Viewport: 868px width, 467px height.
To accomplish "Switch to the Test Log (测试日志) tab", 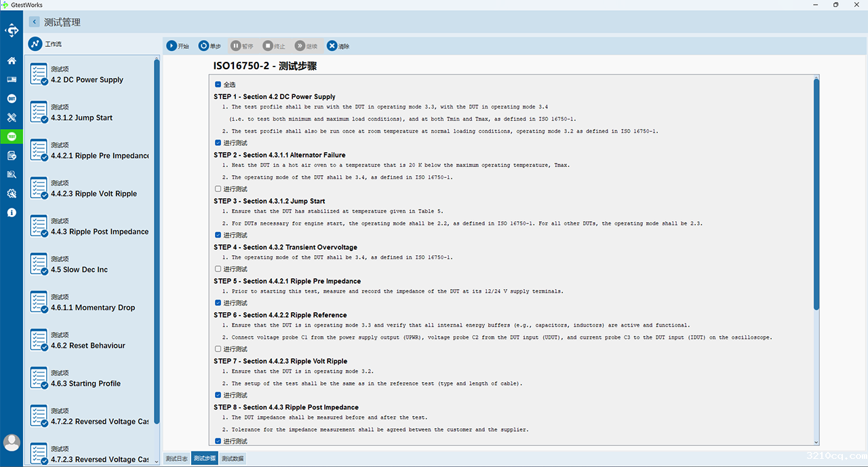I will pyautogui.click(x=177, y=459).
